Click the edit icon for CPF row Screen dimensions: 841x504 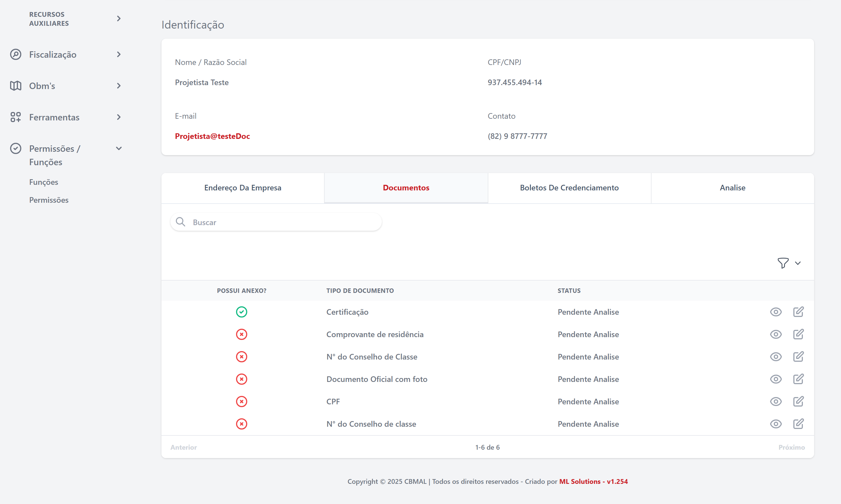tap(798, 402)
